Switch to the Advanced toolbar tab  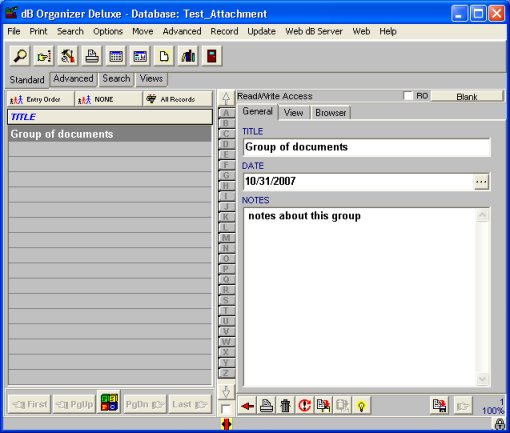pos(73,79)
